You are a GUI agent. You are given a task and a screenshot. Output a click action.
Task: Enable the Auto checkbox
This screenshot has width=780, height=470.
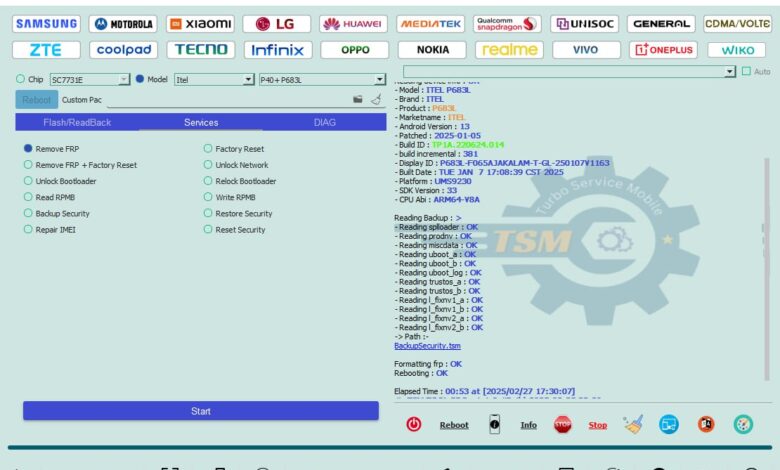click(x=746, y=72)
